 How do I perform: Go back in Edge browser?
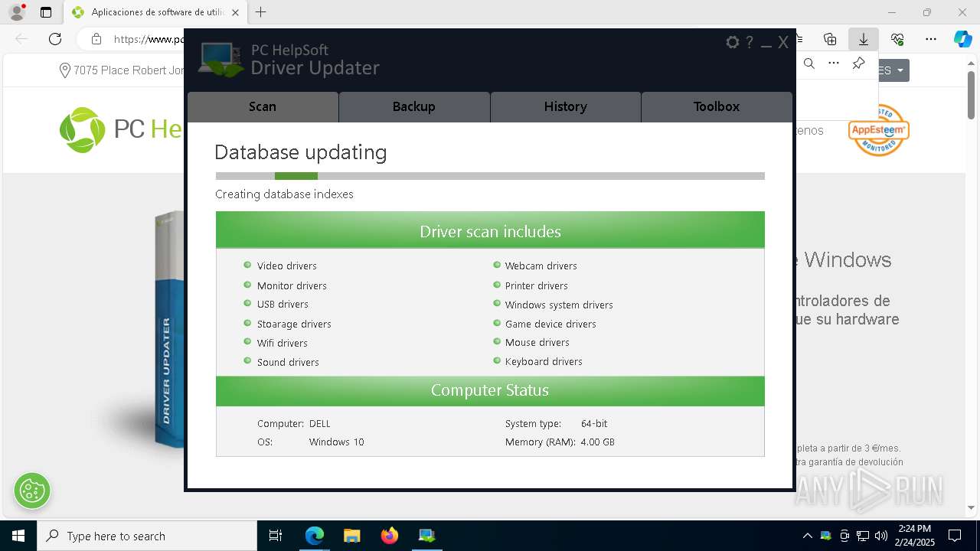coord(21,39)
